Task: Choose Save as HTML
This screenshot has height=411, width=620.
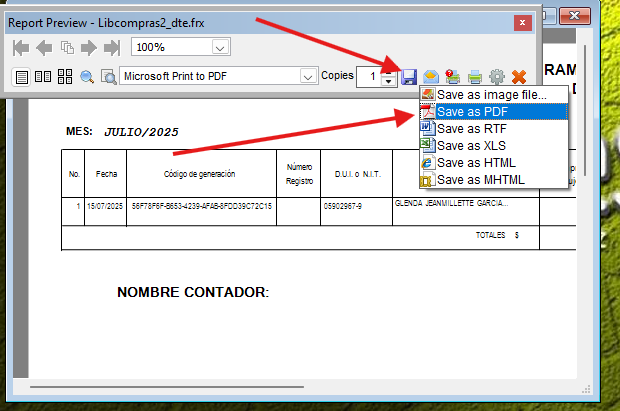Action: coord(494,163)
